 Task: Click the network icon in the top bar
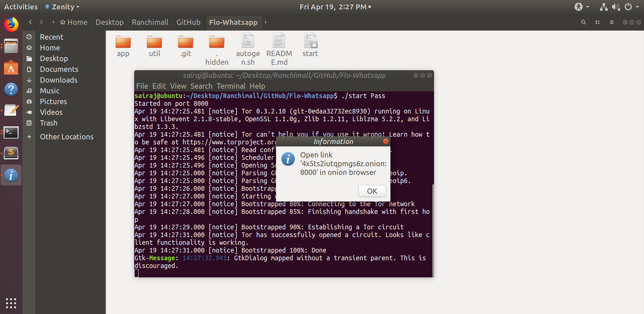[x=603, y=6]
